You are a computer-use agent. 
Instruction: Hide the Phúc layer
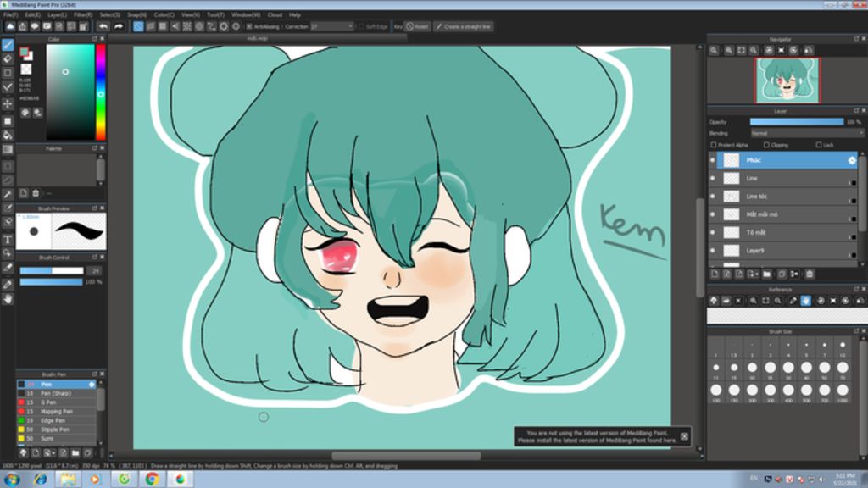(x=712, y=160)
